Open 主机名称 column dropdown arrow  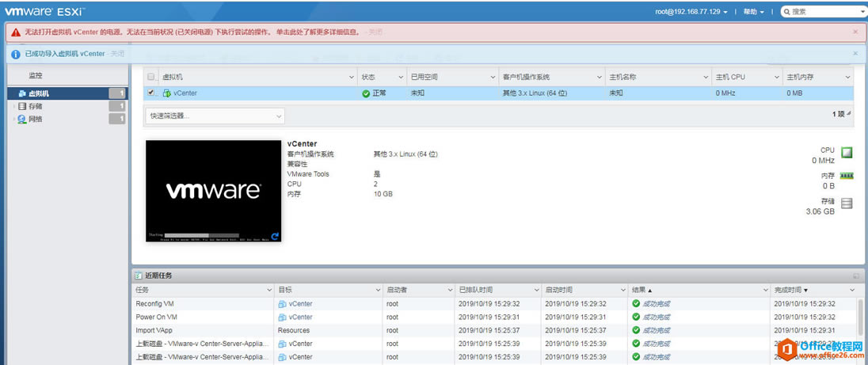(x=706, y=78)
